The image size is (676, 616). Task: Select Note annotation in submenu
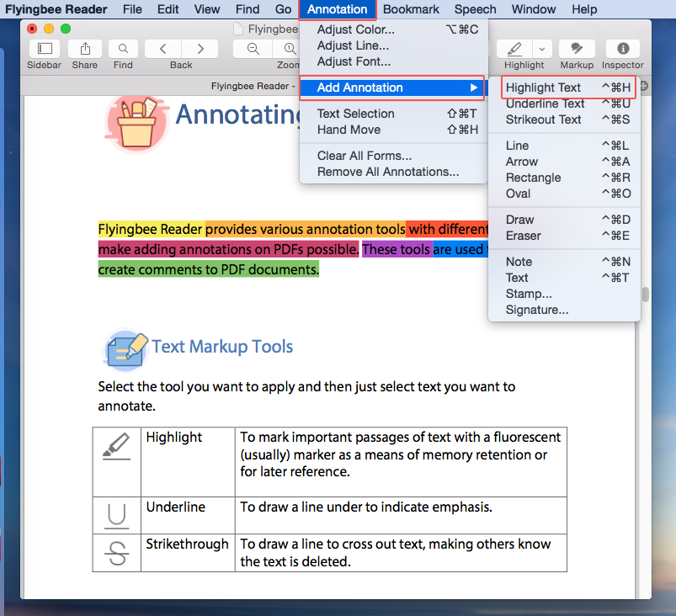564,262
